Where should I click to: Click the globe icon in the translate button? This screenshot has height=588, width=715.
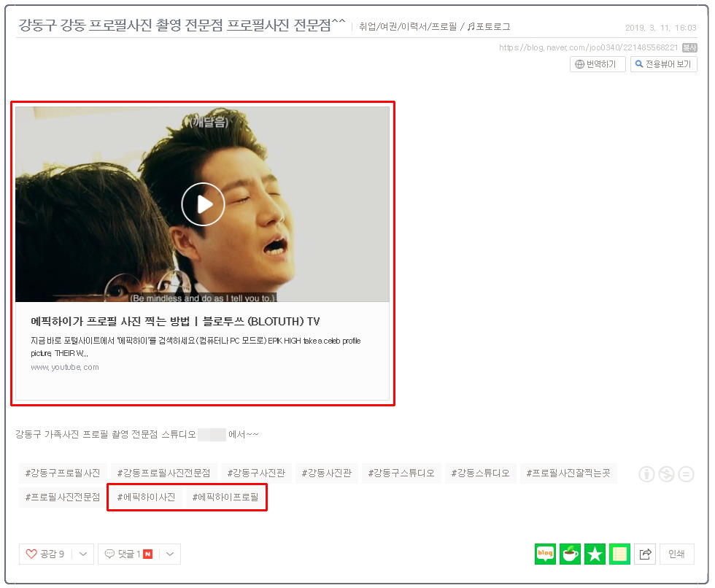579,64
